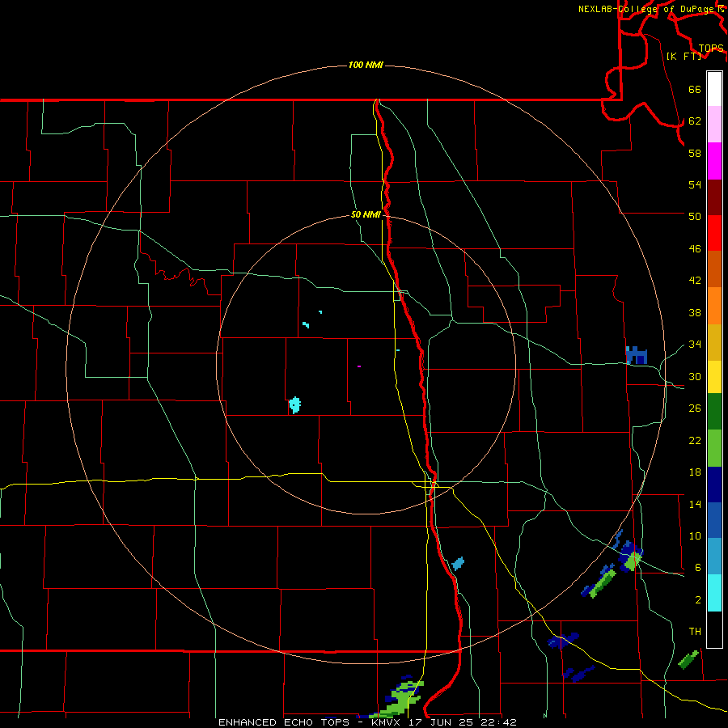Viewport: 728px width, 728px height.
Task: Click the 22 value on the legend
Action: click(x=695, y=441)
